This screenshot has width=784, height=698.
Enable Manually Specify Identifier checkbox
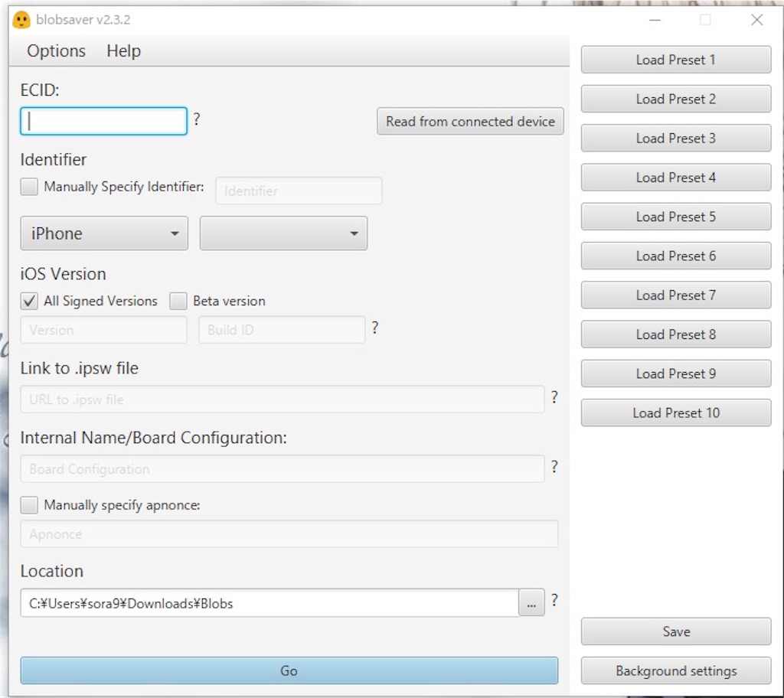[29, 187]
